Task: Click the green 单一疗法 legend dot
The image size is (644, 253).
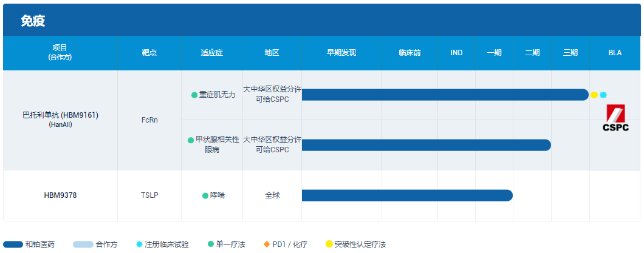Action: tap(210, 245)
